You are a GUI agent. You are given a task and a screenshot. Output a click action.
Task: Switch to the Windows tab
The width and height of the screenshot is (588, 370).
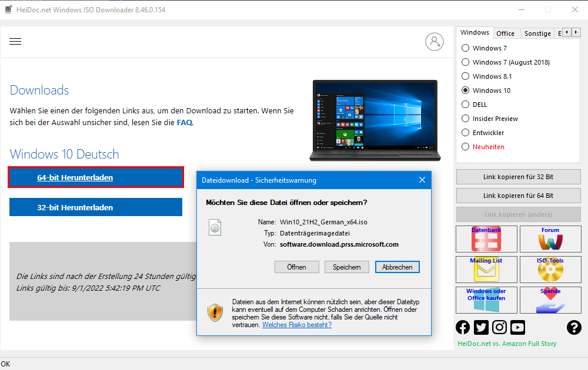[475, 32]
